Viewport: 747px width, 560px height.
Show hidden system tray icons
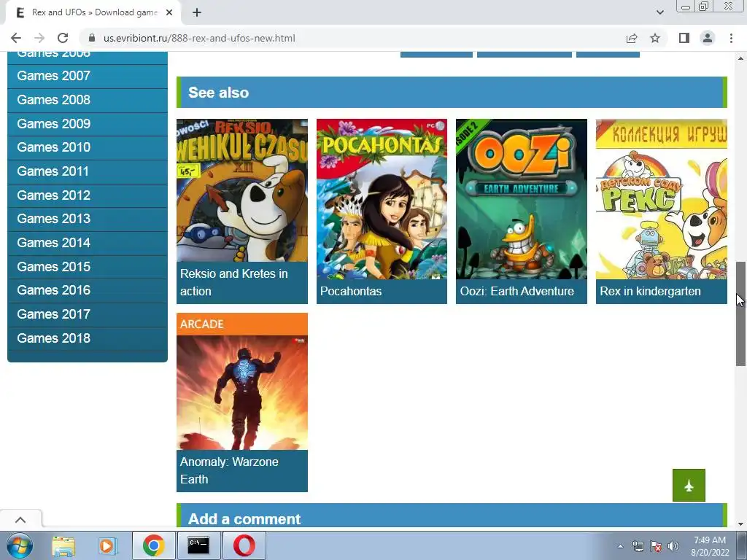point(620,546)
